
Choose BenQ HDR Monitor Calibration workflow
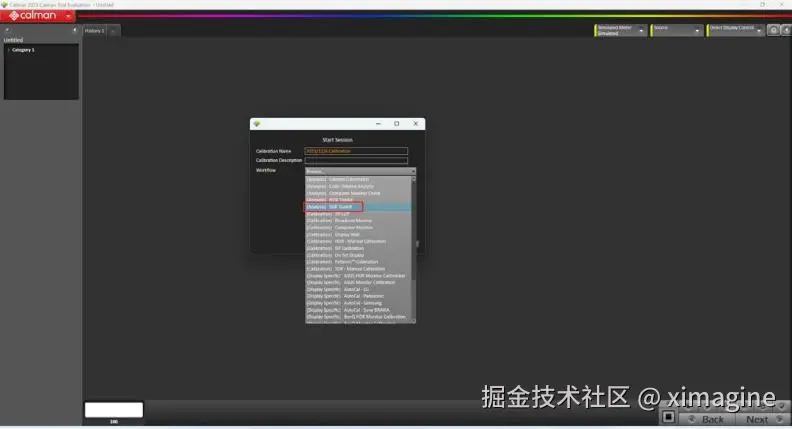359,317
